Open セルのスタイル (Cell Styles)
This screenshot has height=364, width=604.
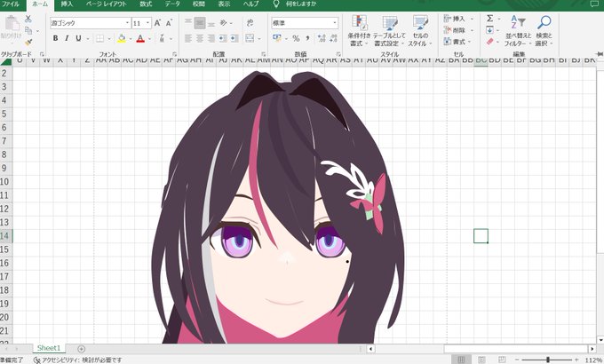420,31
